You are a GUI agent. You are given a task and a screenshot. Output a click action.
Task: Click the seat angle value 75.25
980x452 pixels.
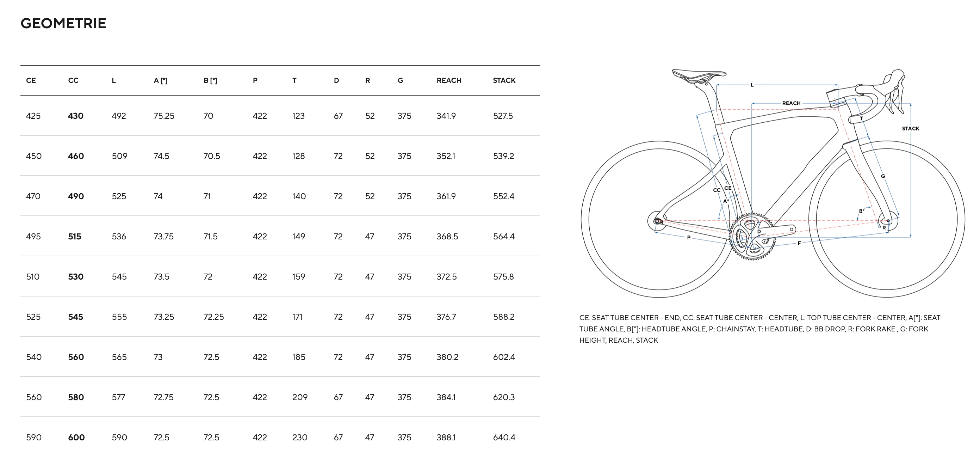tap(164, 116)
